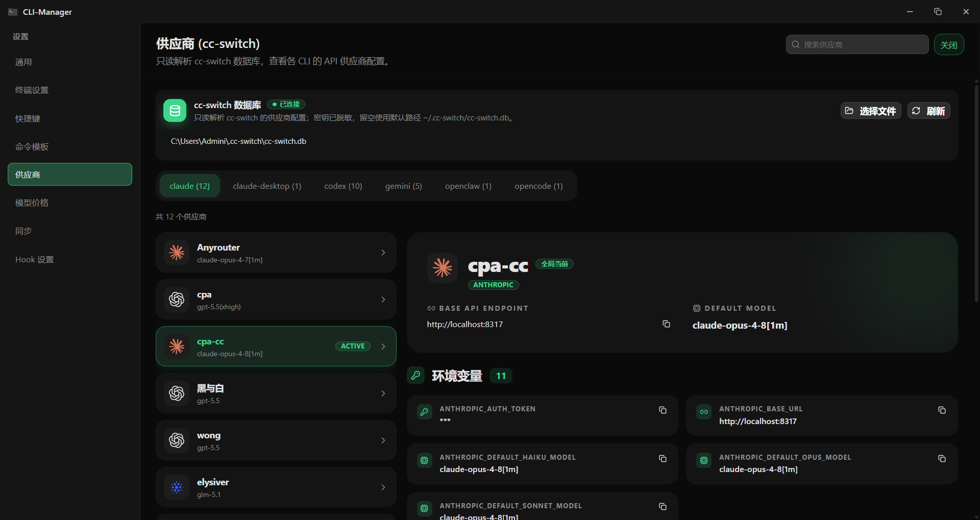This screenshot has width=980, height=520.
Task: Expand the cpa-cc provider chevron
Action: click(x=383, y=346)
